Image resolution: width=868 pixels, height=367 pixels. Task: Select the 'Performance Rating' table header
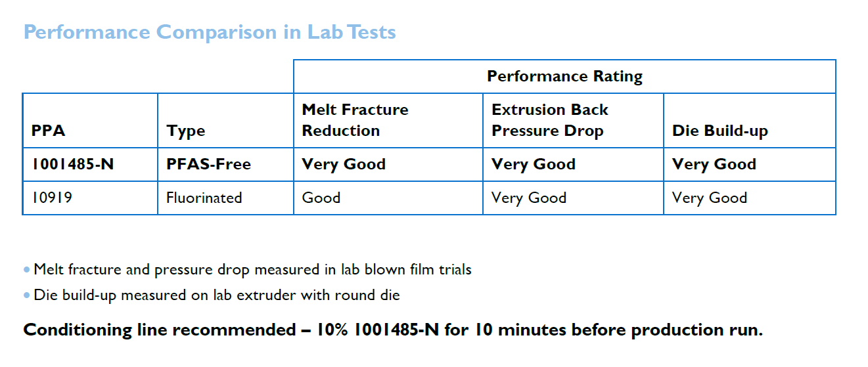(564, 76)
